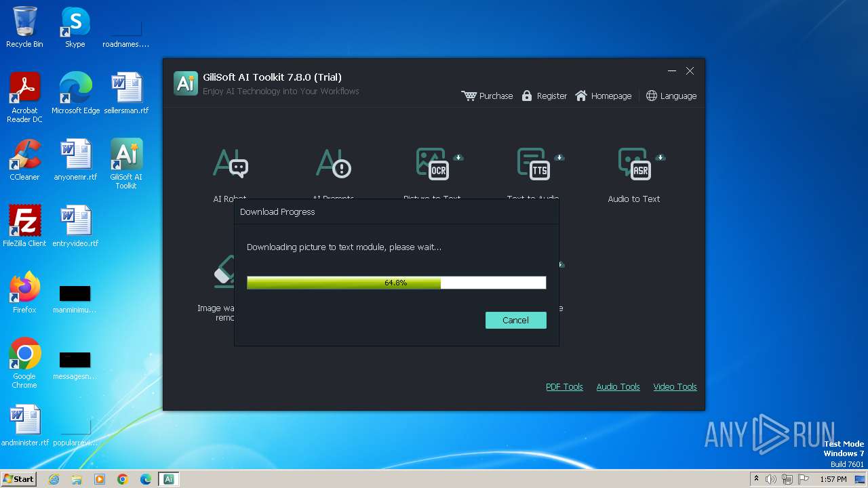Click the Download Progress dialog title
The width and height of the screenshot is (868, 488).
(277, 211)
